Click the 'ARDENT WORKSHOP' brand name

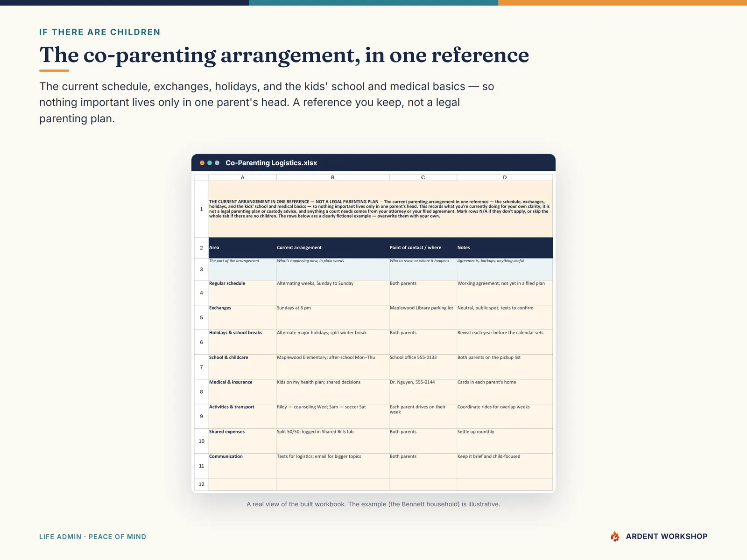tap(667, 536)
